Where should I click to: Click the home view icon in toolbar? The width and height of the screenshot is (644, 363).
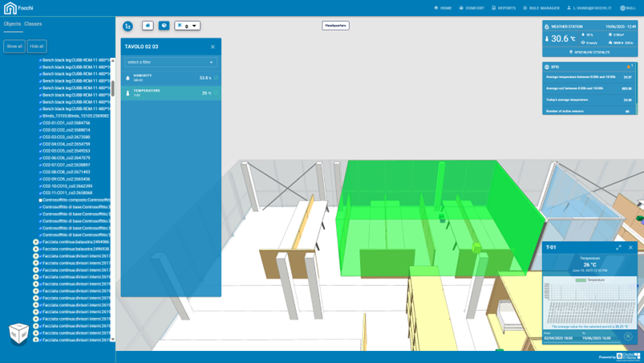[148, 26]
